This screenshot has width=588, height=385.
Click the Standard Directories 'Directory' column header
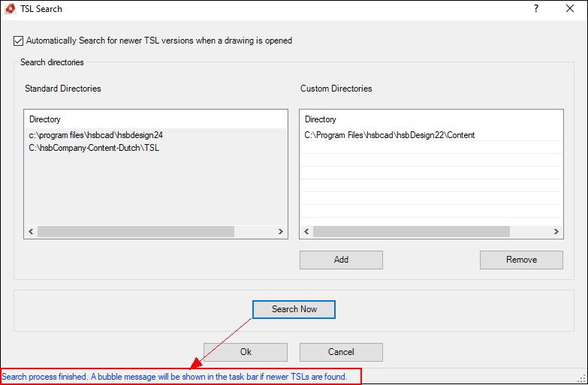click(x=155, y=119)
